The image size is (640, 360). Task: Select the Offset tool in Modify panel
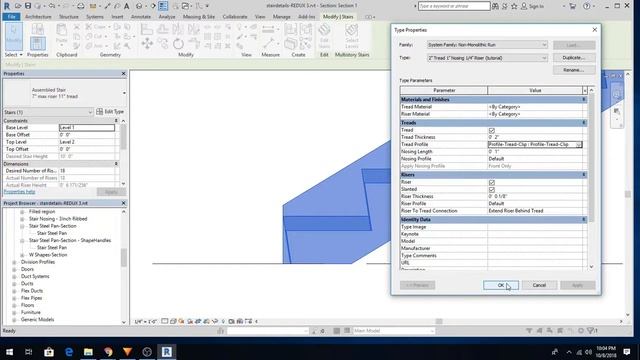click(x=162, y=29)
